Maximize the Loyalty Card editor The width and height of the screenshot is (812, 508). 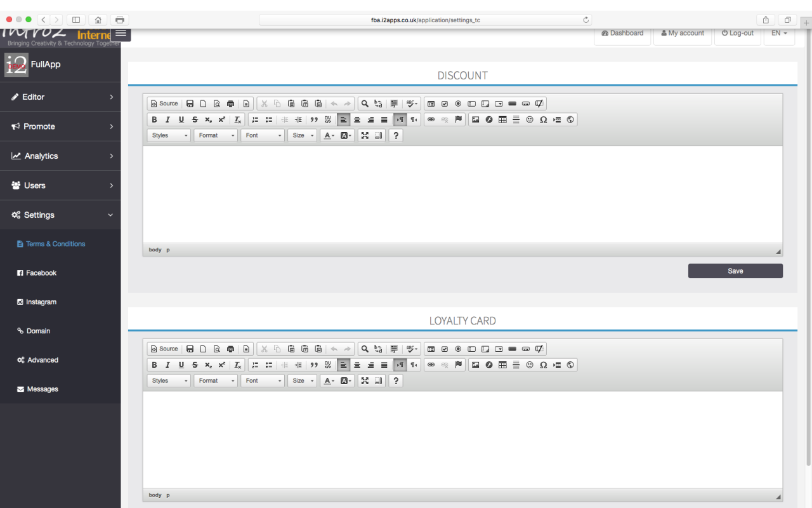point(365,381)
